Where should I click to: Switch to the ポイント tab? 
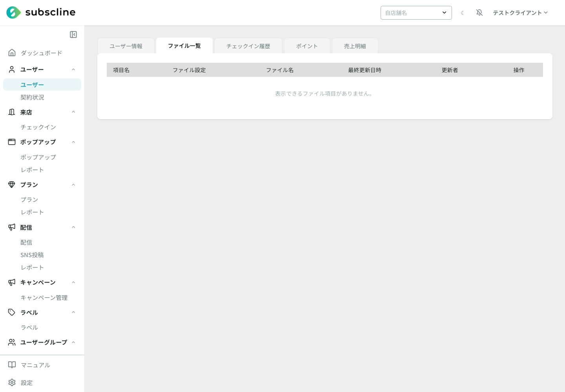click(307, 46)
